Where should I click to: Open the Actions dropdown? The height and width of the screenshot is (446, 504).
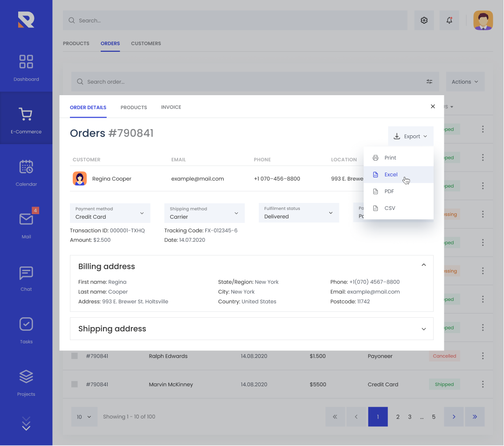465,82
